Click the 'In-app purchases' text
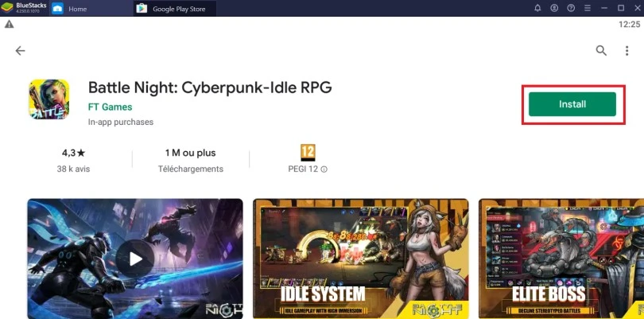644x319 pixels. 121,122
